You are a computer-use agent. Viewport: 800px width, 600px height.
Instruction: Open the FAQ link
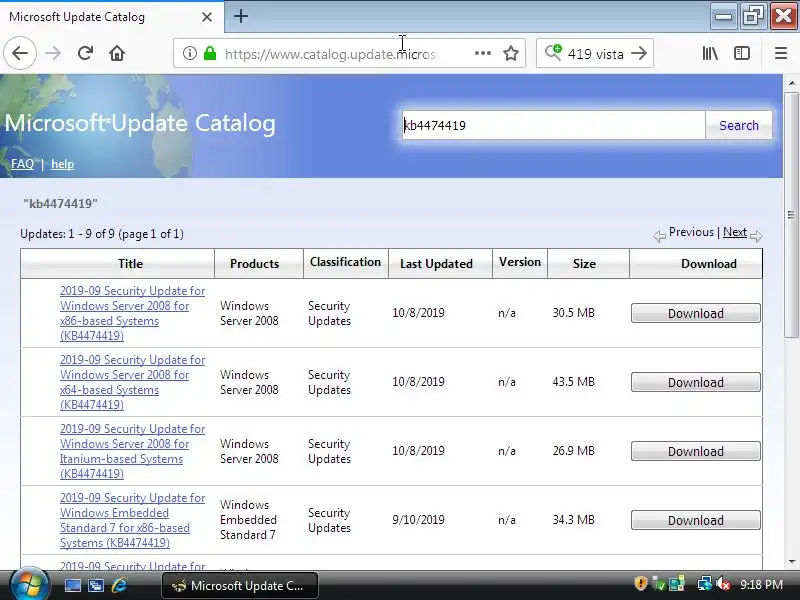(22, 164)
